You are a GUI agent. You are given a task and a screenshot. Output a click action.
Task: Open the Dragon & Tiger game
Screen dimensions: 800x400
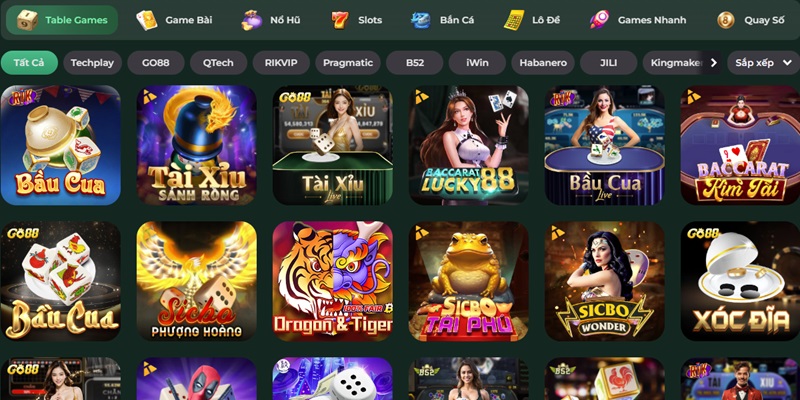(x=333, y=281)
